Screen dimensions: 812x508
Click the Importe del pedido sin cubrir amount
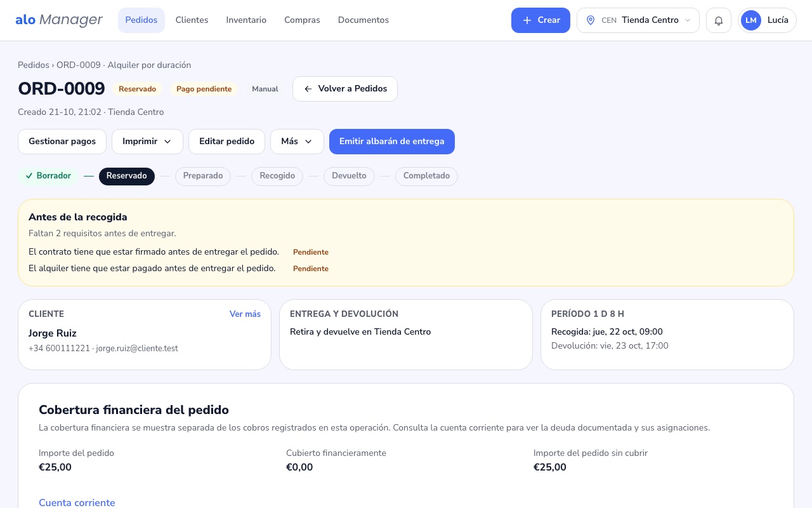point(550,467)
